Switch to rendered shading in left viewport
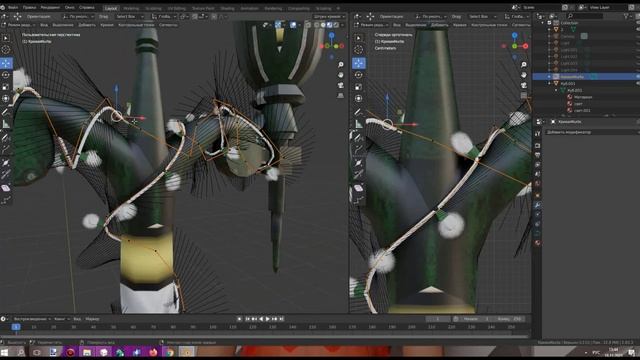The height and width of the screenshot is (360, 640). click(336, 25)
